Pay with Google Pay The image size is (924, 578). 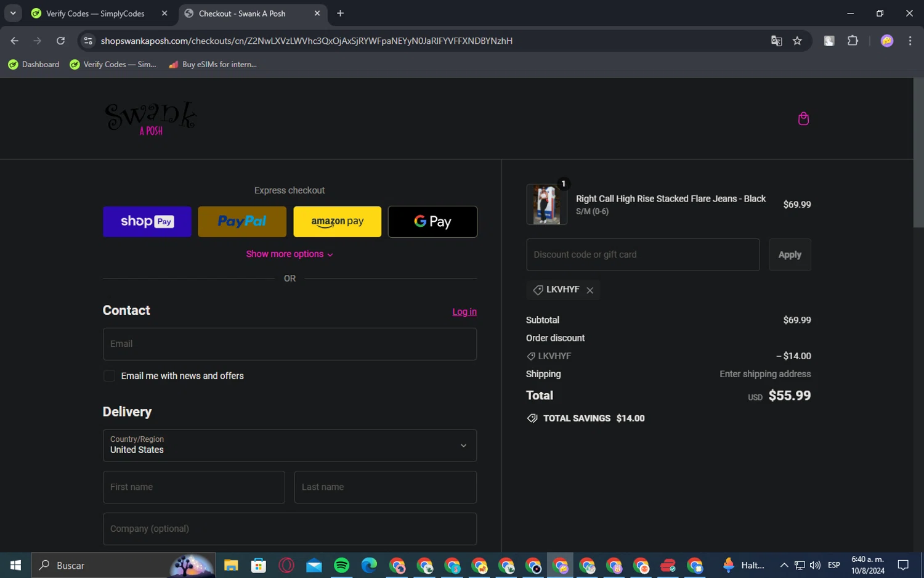pos(432,222)
